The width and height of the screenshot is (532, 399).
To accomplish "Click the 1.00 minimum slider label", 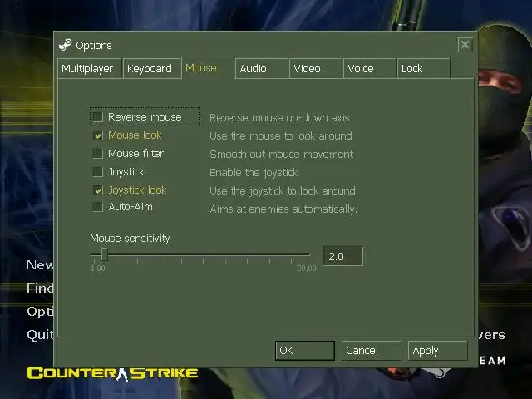I will 98,268.
